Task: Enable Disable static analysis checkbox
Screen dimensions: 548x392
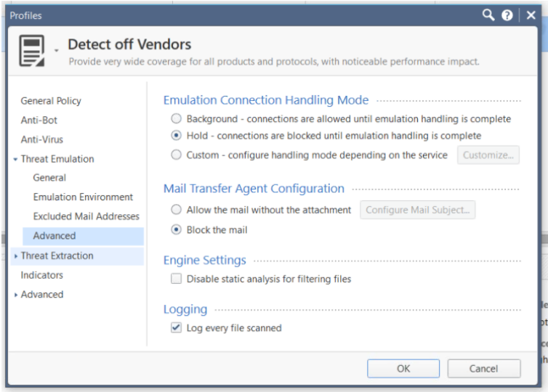Action: [x=176, y=279]
